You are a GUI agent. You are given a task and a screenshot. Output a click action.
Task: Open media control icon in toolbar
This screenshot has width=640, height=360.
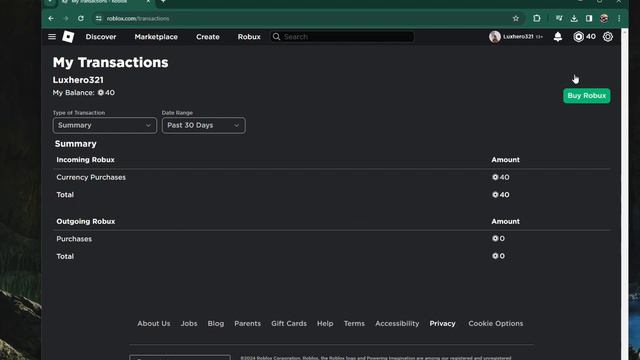559,18
